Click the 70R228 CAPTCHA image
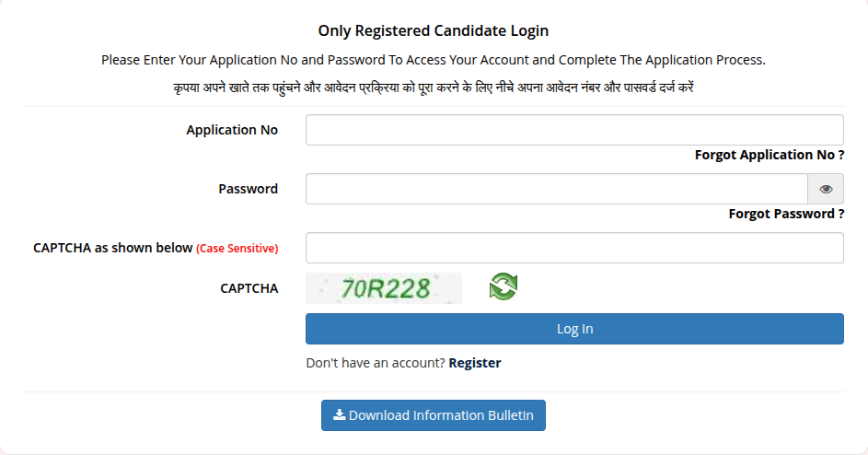The height and width of the screenshot is (455, 868). tap(384, 288)
